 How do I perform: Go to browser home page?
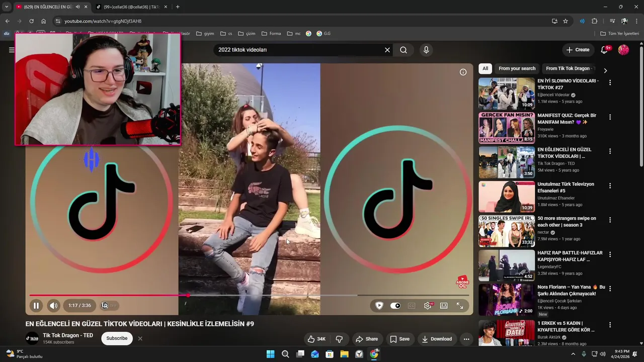pyautogui.click(x=44, y=21)
